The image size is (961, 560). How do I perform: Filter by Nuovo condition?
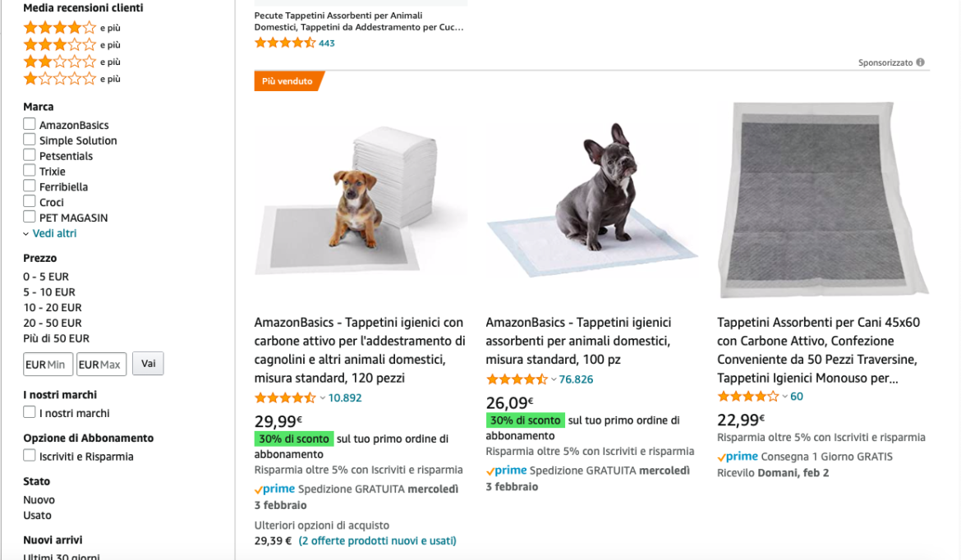click(x=39, y=500)
